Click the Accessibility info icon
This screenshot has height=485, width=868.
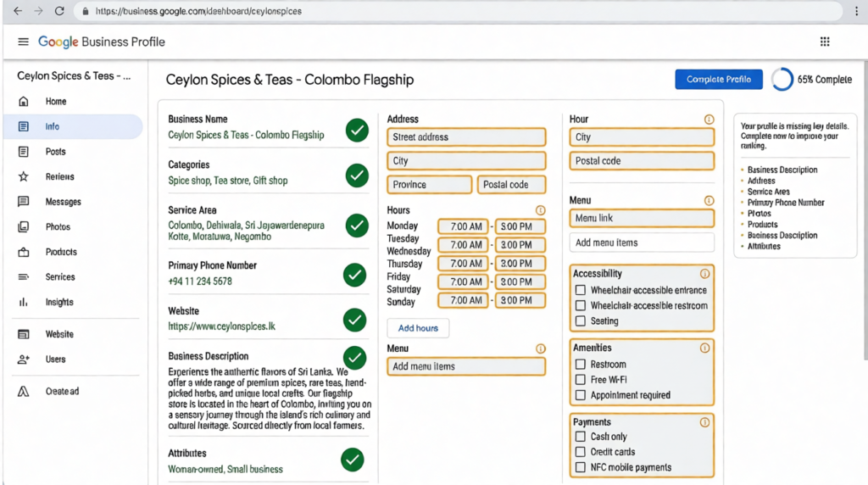pyautogui.click(x=704, y=275)
